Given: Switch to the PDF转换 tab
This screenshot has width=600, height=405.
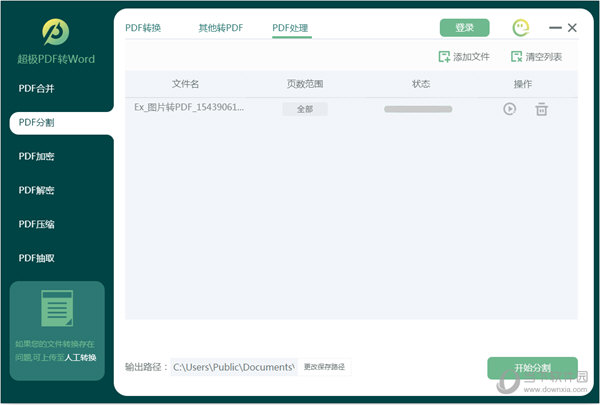Looking at the screenshot, I should 143,28.
